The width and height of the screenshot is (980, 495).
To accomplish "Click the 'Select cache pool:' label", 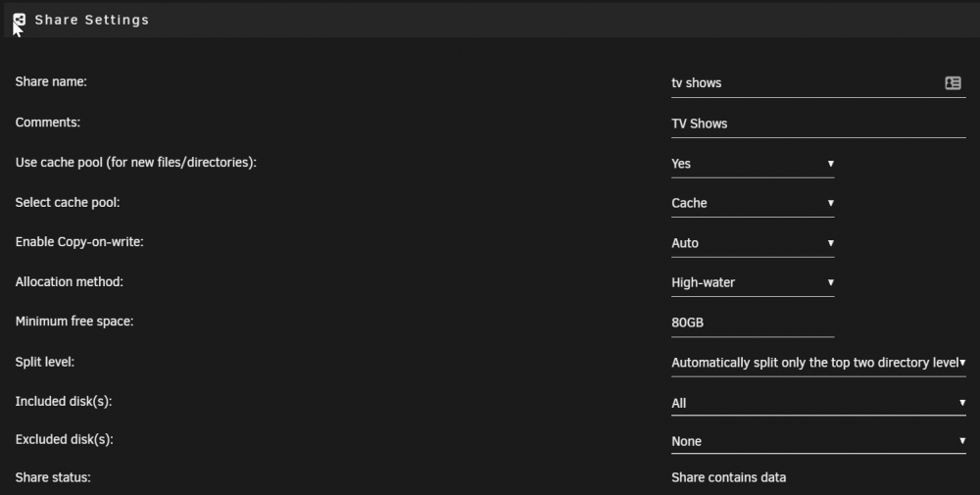I will tap(68, 203).
